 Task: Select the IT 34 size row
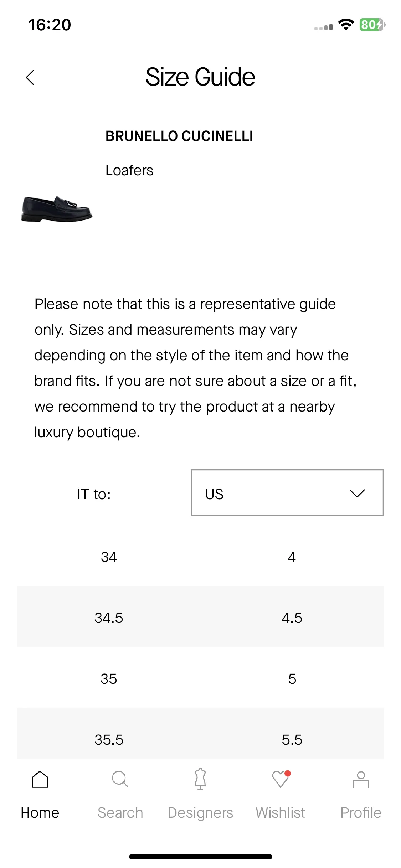pyautogui.click(x=200, y=557)
